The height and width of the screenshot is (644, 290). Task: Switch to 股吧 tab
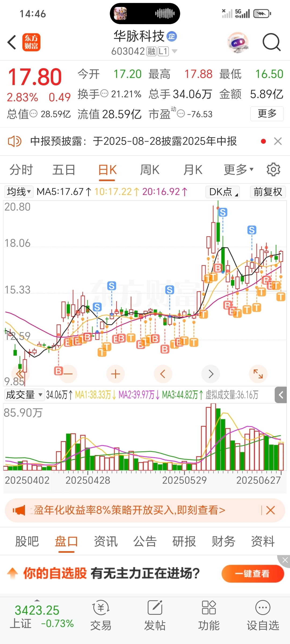point(27,541)
